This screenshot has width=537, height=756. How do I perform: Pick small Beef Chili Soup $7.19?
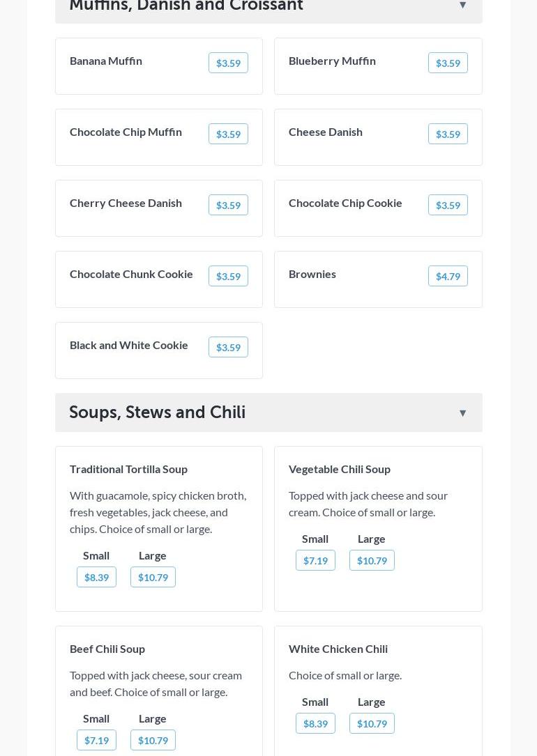click(96, 740)
